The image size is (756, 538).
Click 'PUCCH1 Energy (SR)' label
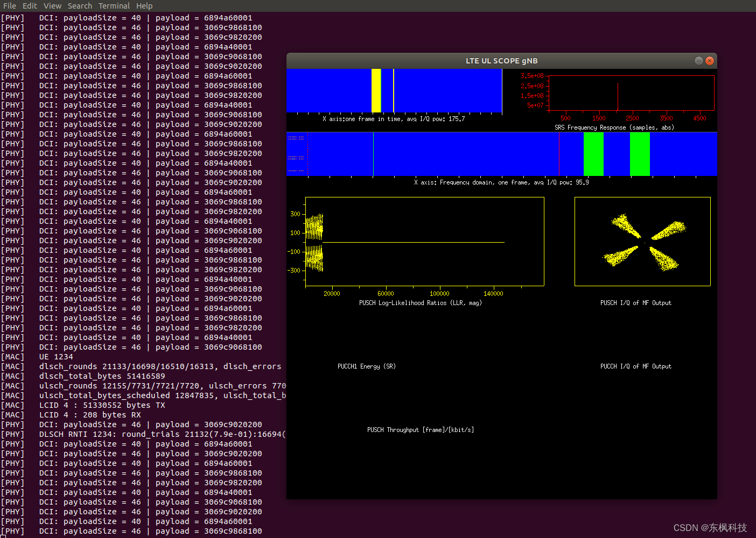[367, 366]
